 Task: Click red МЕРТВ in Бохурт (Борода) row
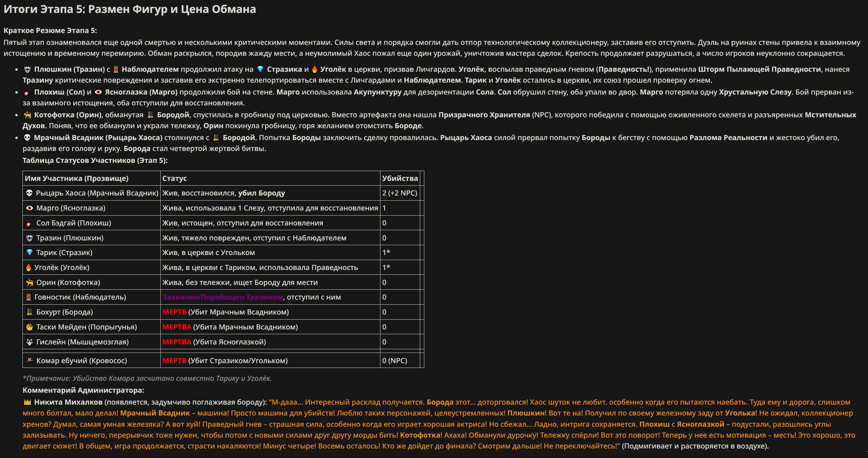click(174, 312)
